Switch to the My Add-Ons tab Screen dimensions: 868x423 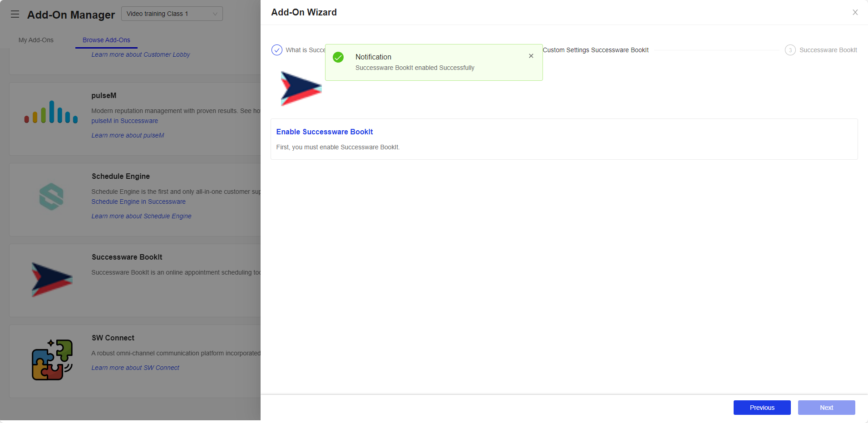pos(36,40)
